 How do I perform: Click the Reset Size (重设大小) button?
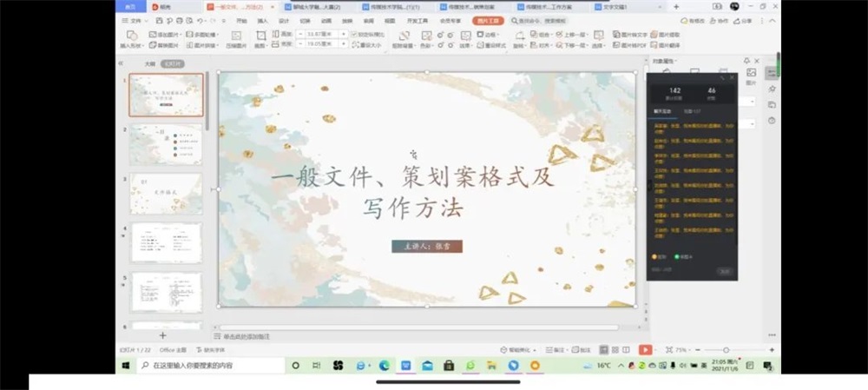(x=369, y=44)
